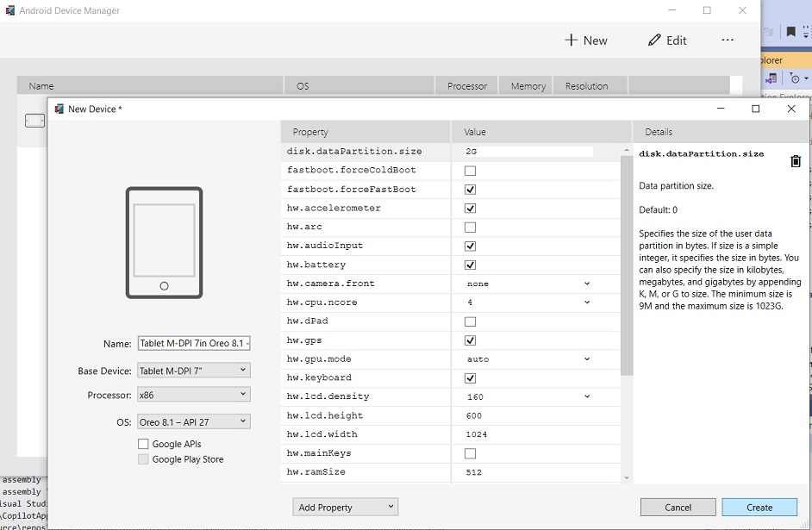Enable hw.arc checkbox
Screen dimensions: 812x530
(x=470, y=228)
